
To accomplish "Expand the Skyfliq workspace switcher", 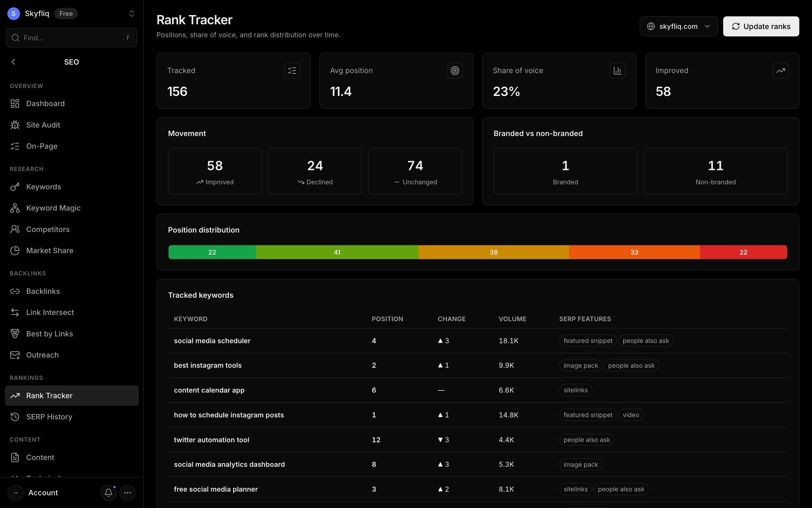I will tap(132, 14).
